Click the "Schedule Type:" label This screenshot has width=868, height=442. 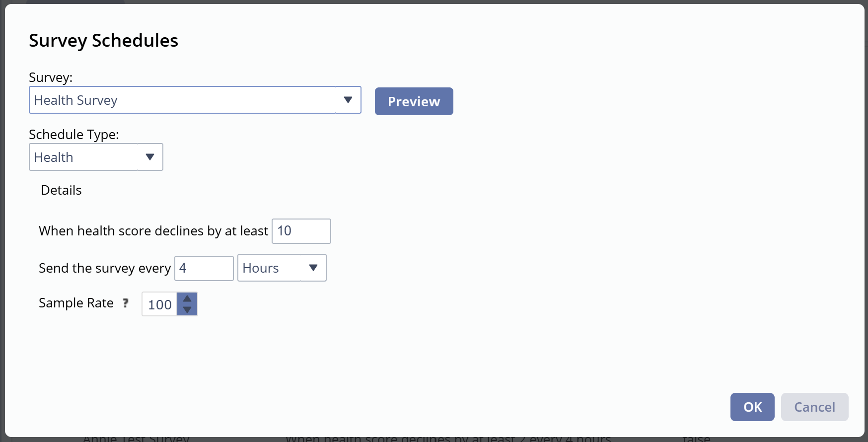pyautogui.click(x=73, y=135)
